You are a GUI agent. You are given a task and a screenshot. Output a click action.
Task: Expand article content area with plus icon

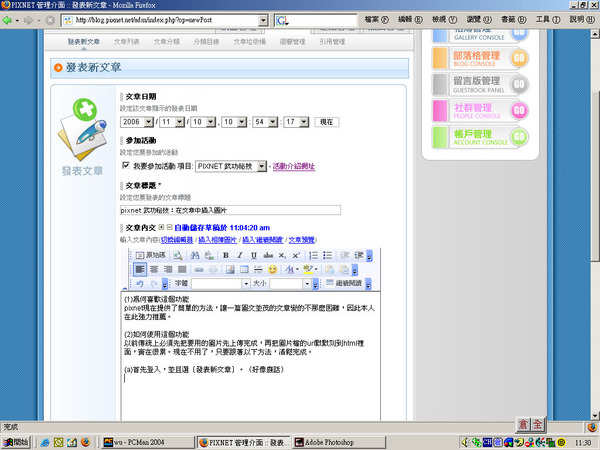point(161,227)
